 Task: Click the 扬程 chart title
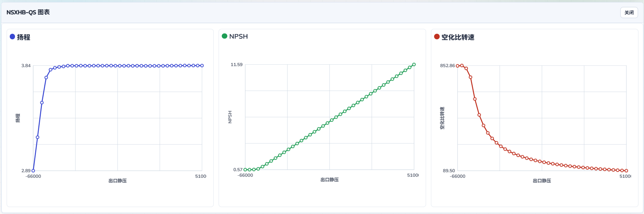(24, 37)
